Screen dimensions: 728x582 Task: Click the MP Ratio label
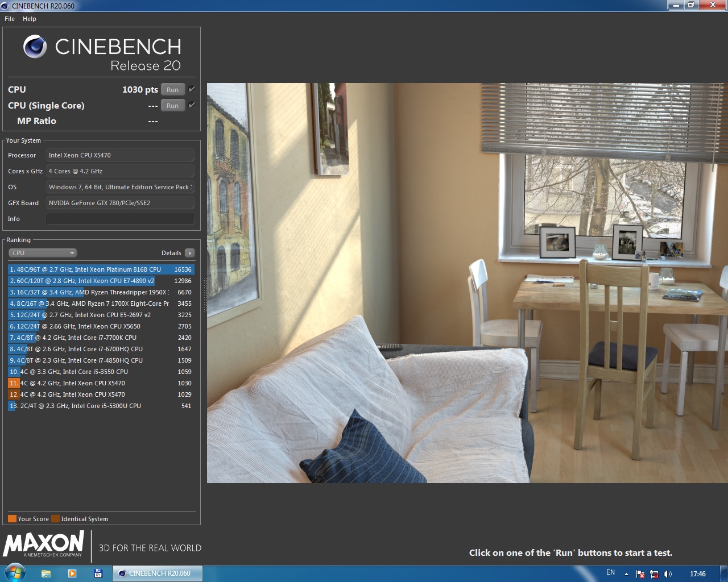coord(36,120)
